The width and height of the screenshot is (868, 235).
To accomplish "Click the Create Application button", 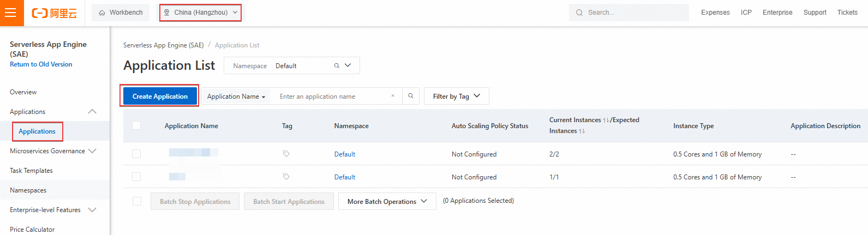I will point(160,96).
